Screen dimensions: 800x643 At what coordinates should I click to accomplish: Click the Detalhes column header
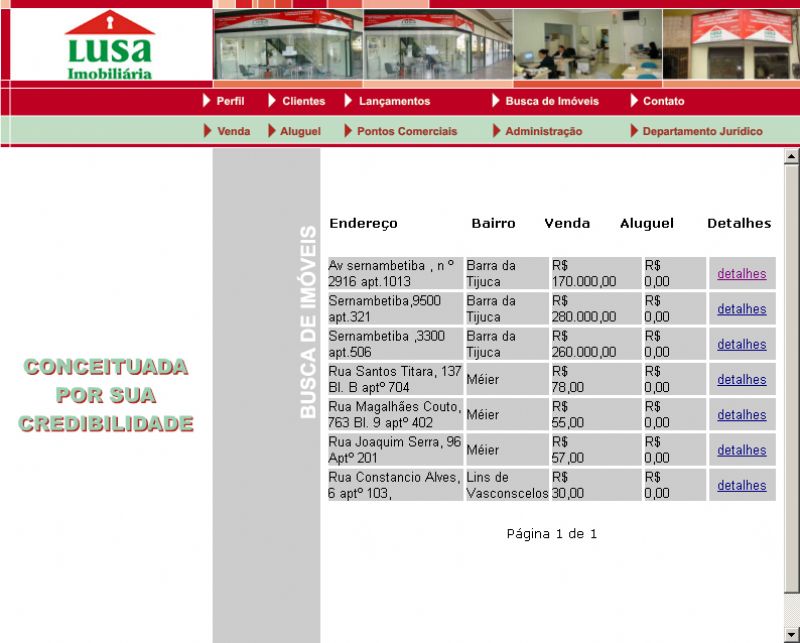point(739,223)
